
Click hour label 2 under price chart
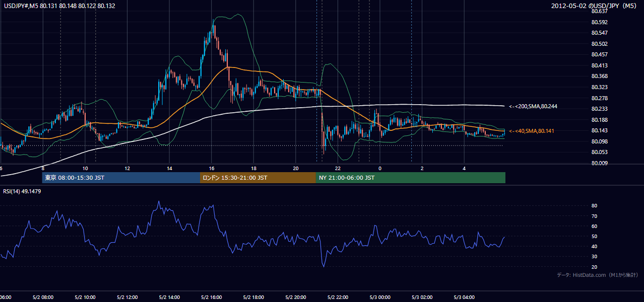(x=422, y=168)
